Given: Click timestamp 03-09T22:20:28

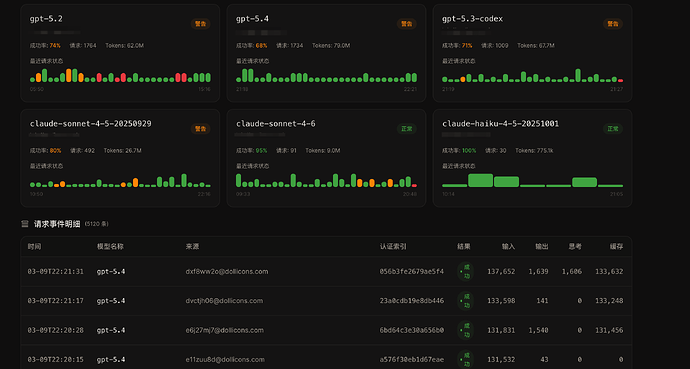Looking at the screenshot, I should (x=55, y=330).
